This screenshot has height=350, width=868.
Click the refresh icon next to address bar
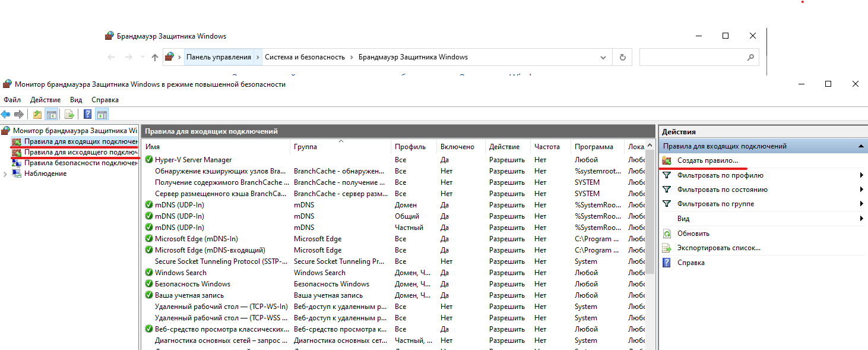622,57
